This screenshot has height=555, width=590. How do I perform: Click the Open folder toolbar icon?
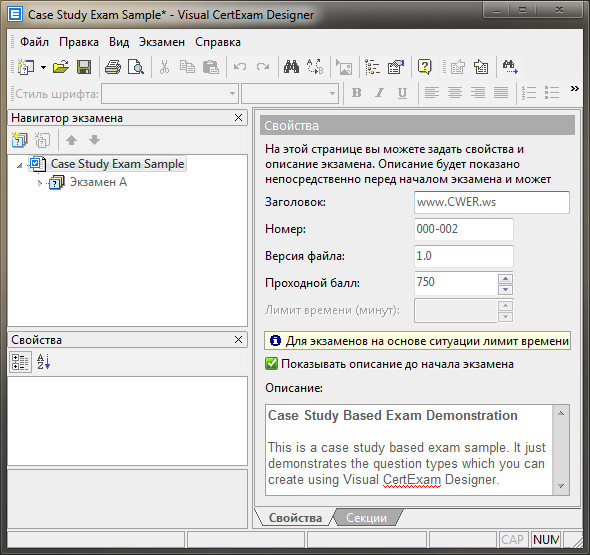pyautogui.click(x=61, y=67)
